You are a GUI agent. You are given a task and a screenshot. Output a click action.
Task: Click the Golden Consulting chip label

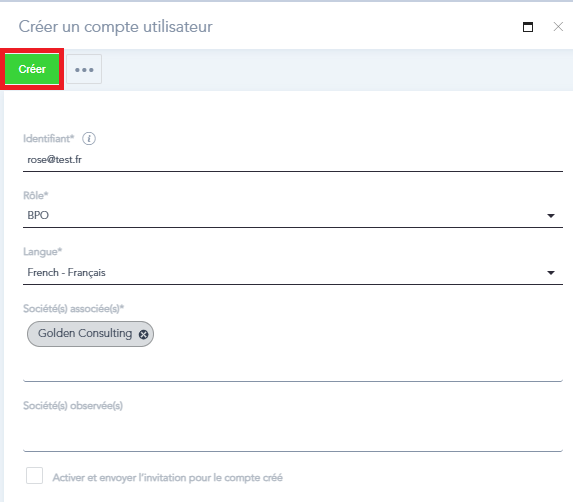pyautogui.click(x=85, y=334)
